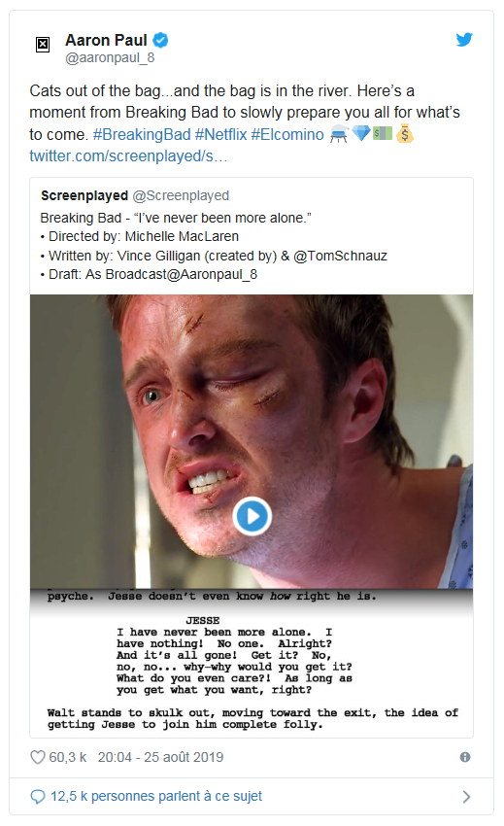Play the embedded Breaking Bad video
The height and width of the screenshot is (826, 504).
252,516
